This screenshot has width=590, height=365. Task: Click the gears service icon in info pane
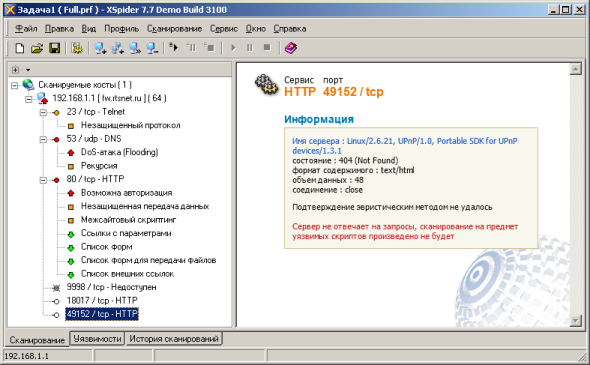pyautogui.click(x=266, y=85)
